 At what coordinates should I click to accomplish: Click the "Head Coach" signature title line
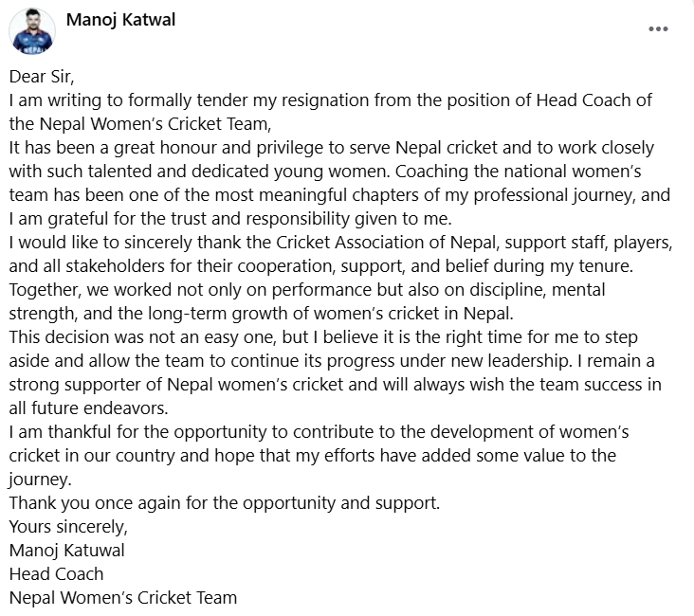[x=56, y=573]
